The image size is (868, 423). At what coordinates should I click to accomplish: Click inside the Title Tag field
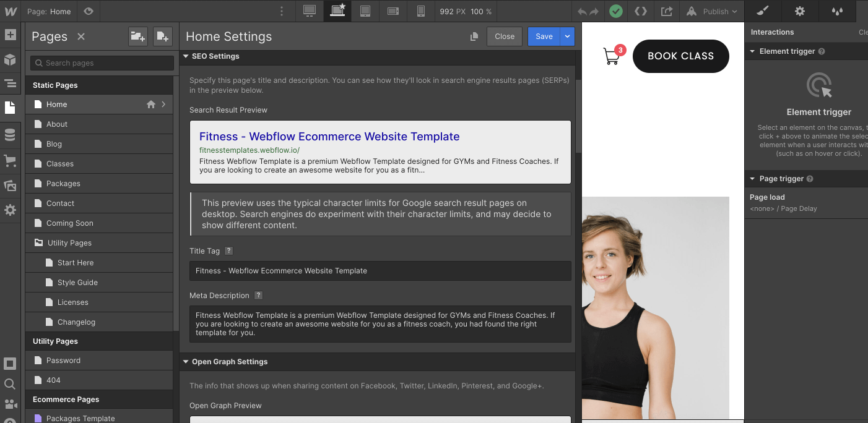[380, 271]
